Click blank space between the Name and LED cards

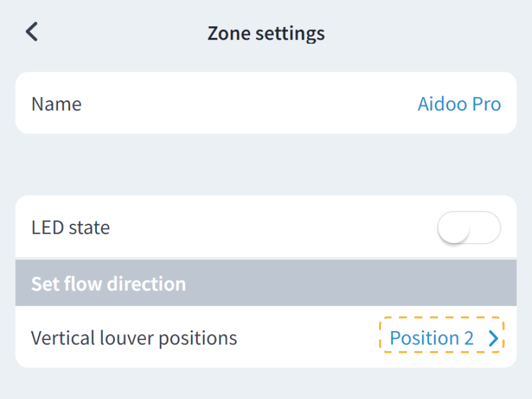[266, 165]
